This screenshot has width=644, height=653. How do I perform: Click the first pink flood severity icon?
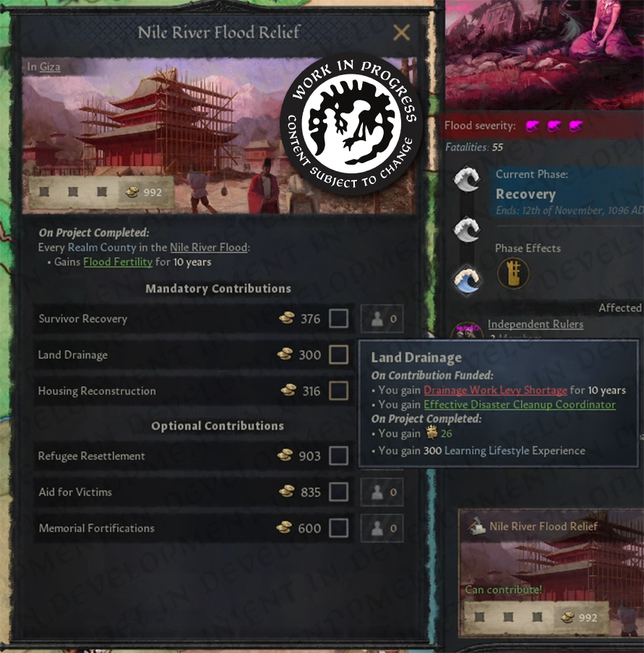pyautogui.click(x=532, y=126)
